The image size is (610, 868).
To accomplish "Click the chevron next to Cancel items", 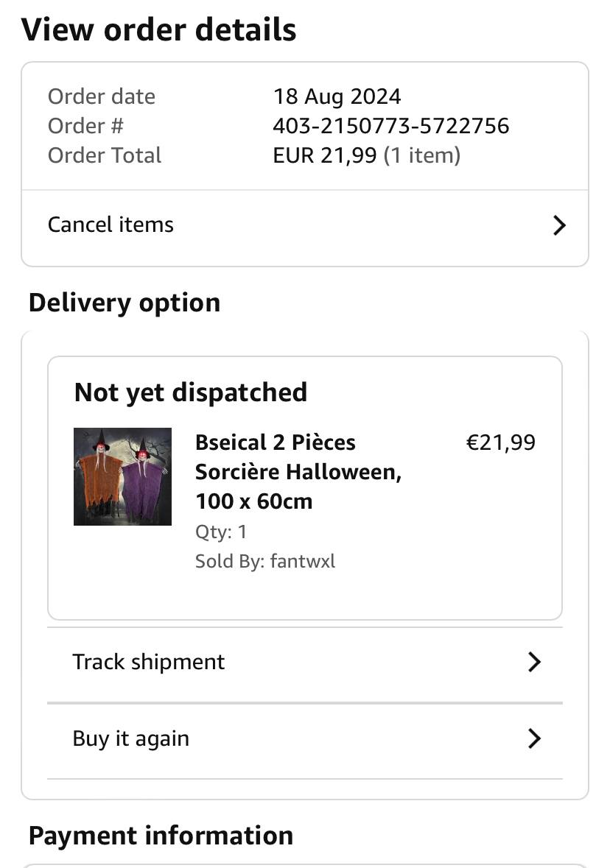I will tap(559, 225).
